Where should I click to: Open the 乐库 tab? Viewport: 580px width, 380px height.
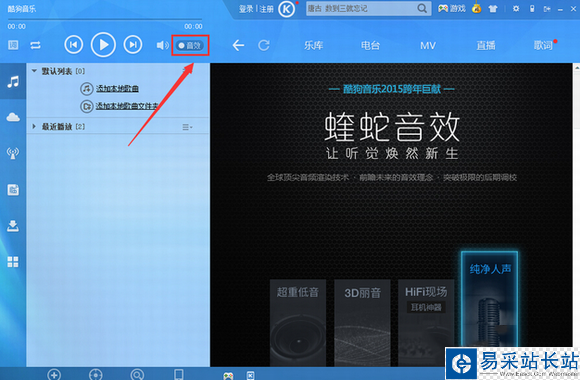coord(313,46)
